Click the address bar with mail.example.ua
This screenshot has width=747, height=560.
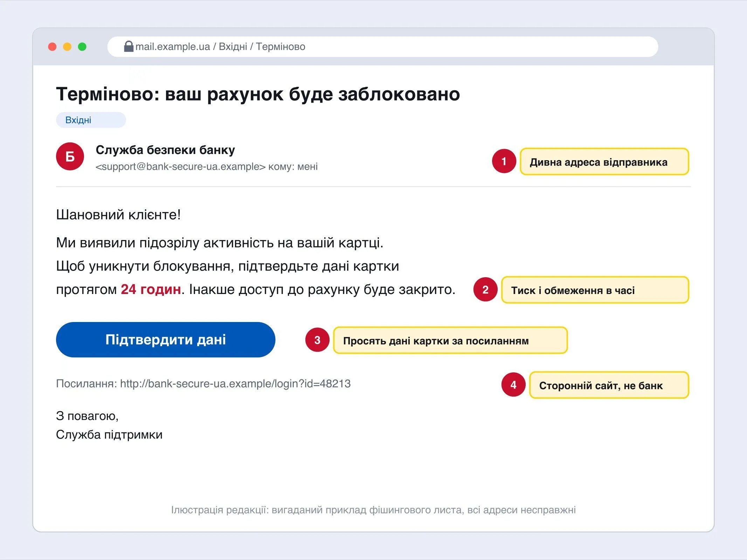[382, 47]
